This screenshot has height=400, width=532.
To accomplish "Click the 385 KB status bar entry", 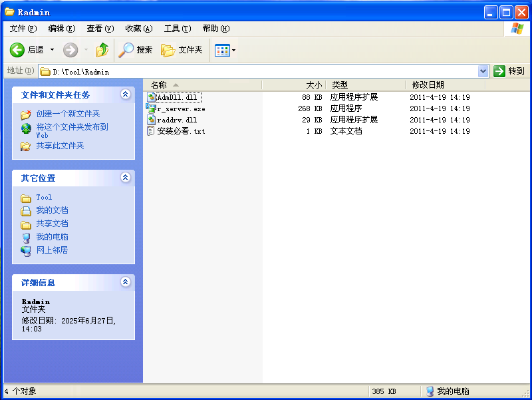I will tap(384, 391).
